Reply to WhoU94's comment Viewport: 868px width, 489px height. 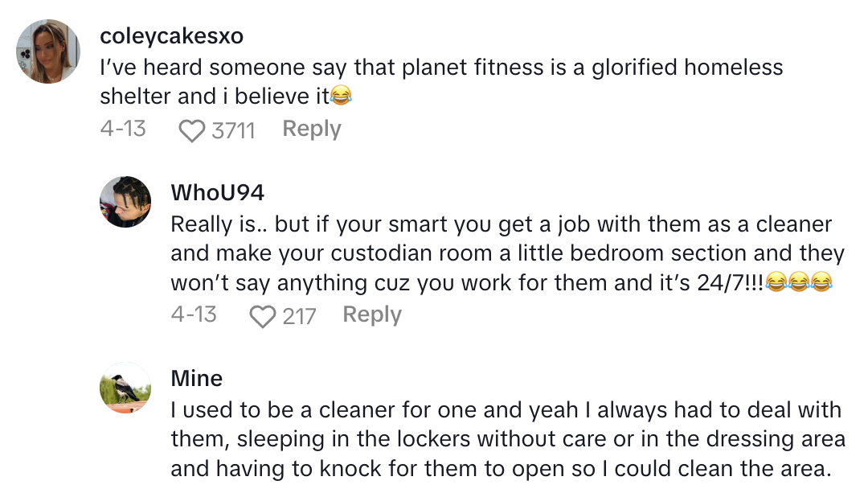click(372, 314)
